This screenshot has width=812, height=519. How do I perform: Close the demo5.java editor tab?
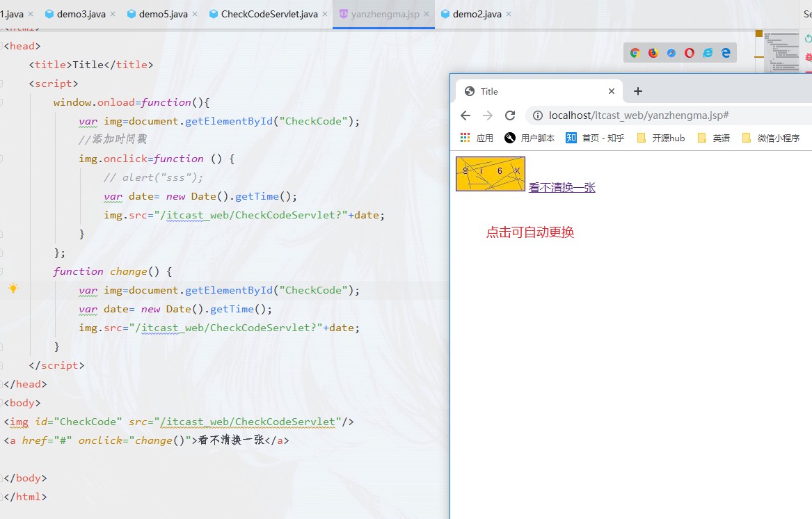(x=195, y=14)
